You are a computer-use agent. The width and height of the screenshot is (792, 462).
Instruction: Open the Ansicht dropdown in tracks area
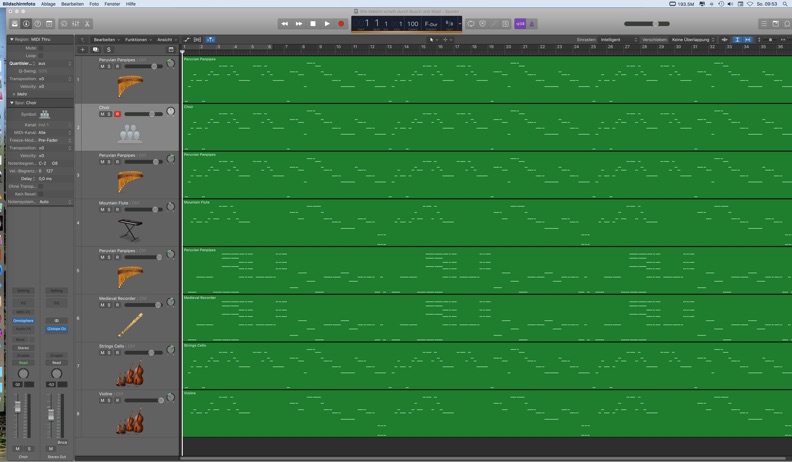pos(167,39)
